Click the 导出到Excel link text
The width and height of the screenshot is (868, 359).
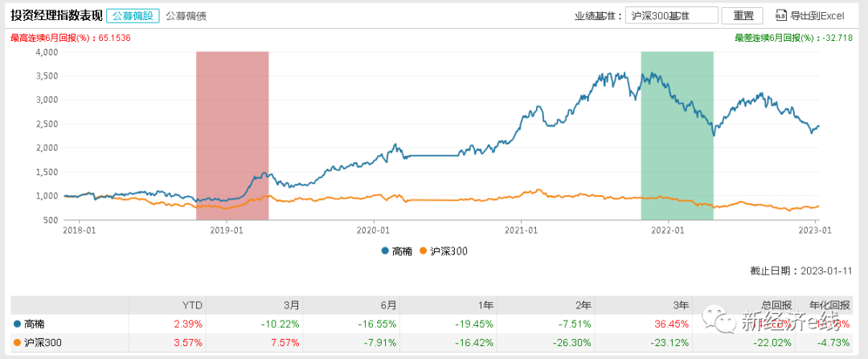817,15
